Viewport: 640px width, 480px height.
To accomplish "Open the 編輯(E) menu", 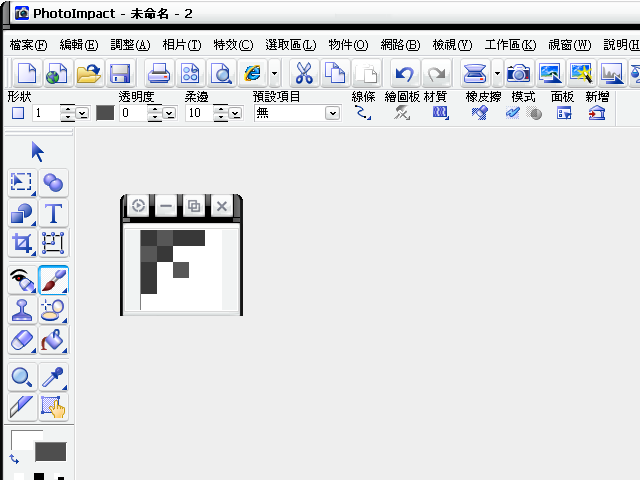I will [x=79, y=44].
